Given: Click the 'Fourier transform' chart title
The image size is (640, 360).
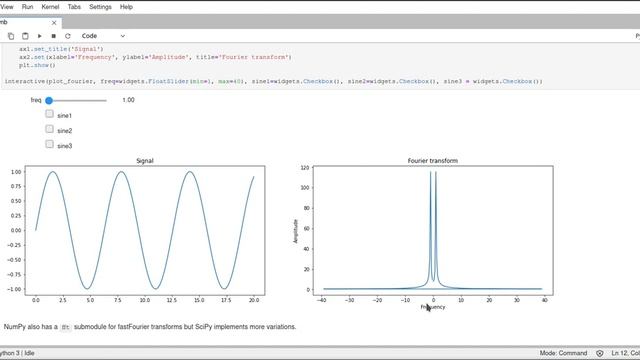Looking at the screenshot, I should pyautogui.click(x=433, y=161).
